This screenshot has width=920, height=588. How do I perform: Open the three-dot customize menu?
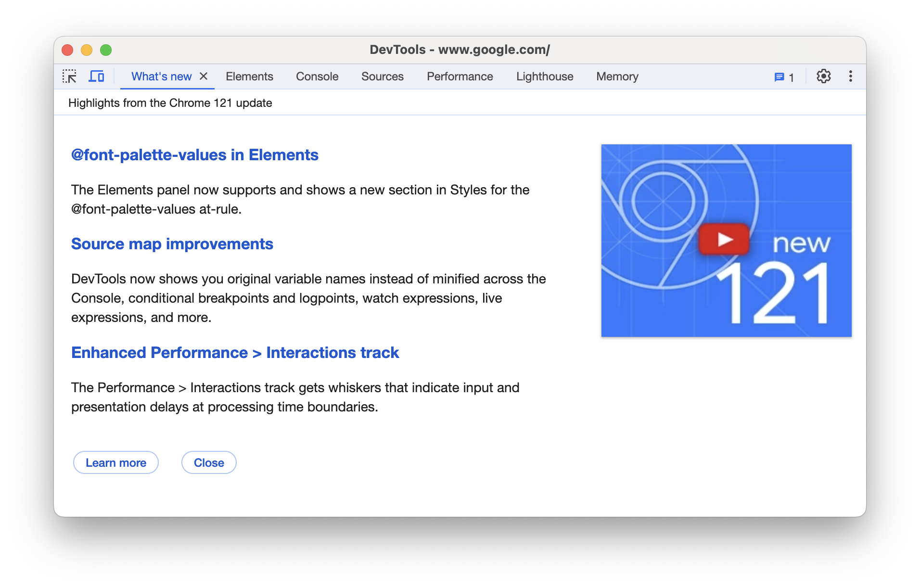851,76
